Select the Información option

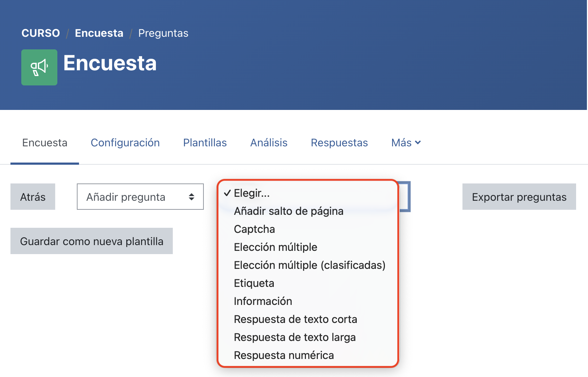point(308,301)
